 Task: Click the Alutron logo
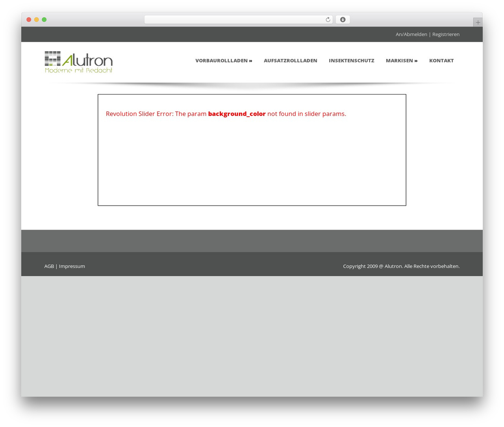pos(79,62)
